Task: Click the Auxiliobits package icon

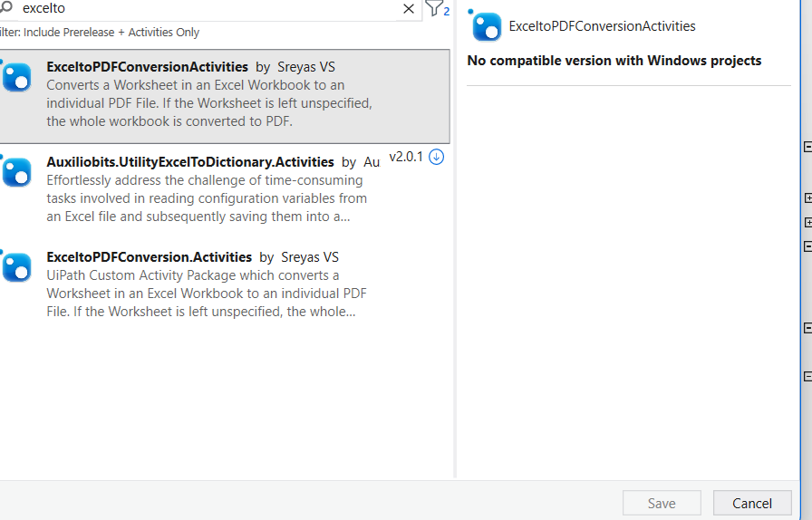Action: click(x=16, y=172)
